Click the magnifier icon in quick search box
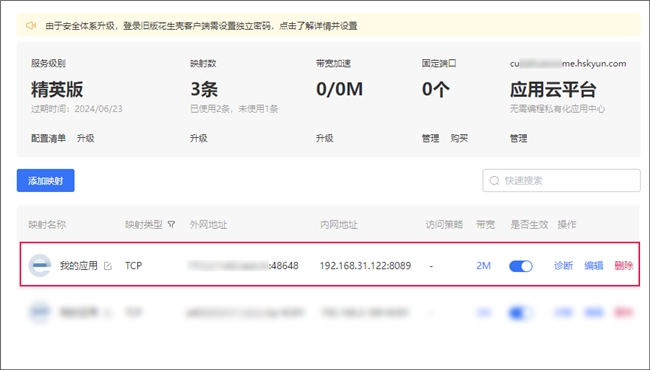The image size is (650, 370). 494,181
